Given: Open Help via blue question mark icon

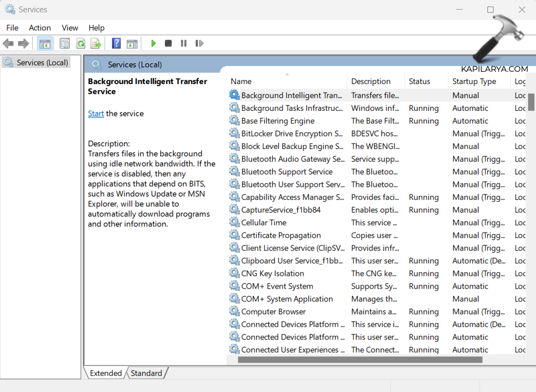Looking at the screenshot, I should click(x=116, y=43).
